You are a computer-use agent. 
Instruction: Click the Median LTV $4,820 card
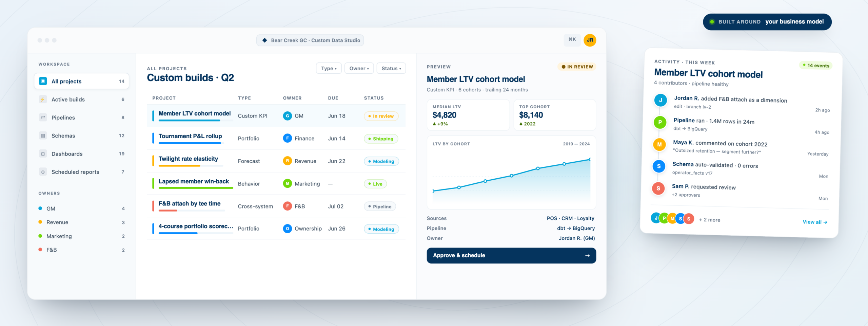(x=468, y=115)
